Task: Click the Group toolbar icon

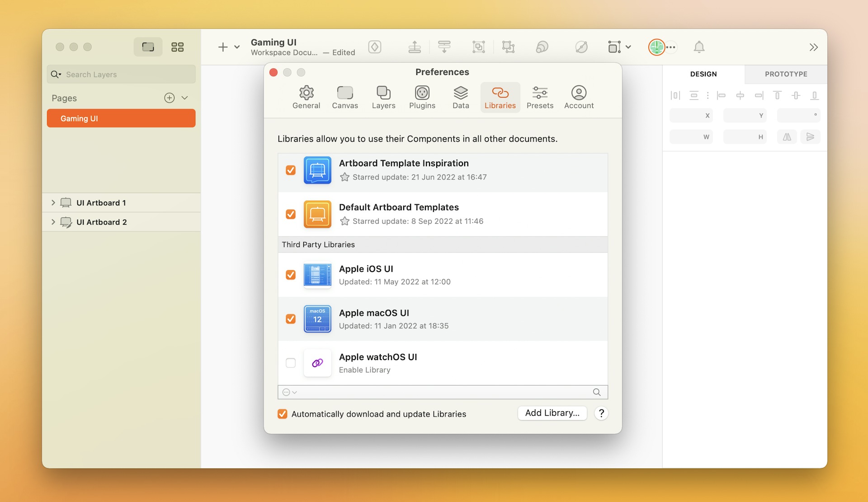Action: click(x=479, y=47)
